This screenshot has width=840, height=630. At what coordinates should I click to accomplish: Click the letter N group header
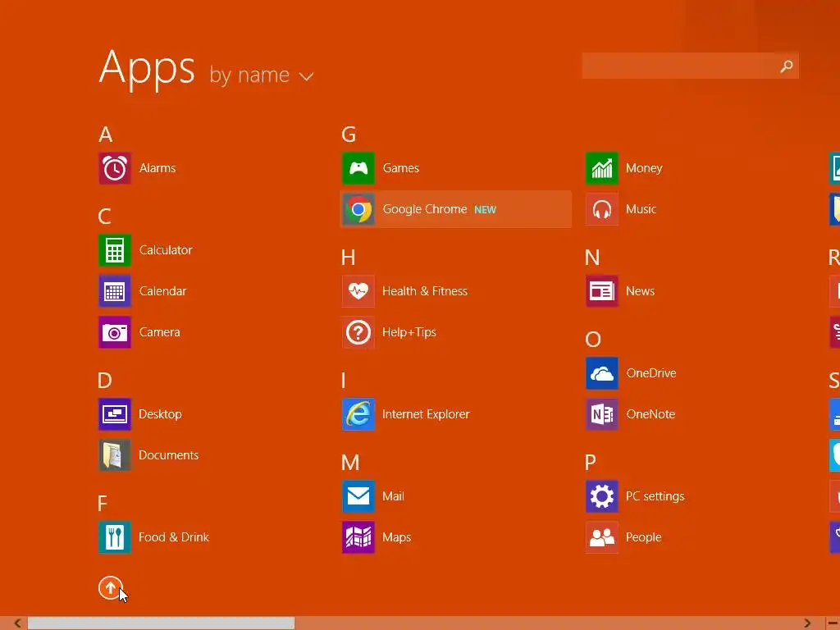coord(592,258)
